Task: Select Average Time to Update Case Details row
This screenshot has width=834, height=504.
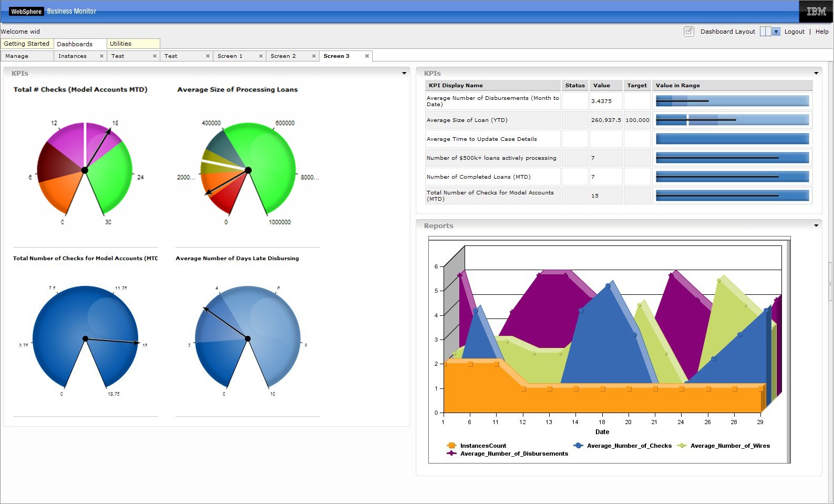Action: pyautogui.click(x=619, y=139)
